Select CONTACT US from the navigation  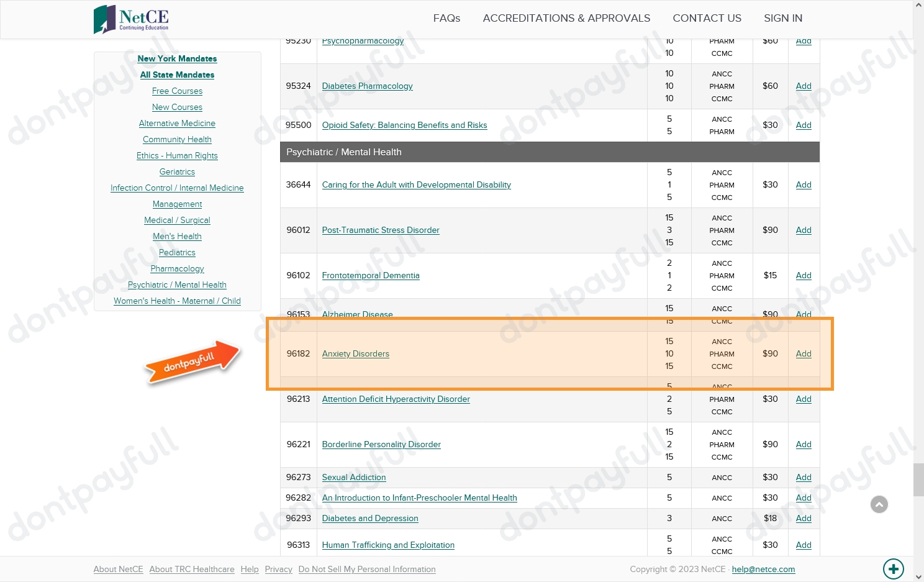pos(707,18)
